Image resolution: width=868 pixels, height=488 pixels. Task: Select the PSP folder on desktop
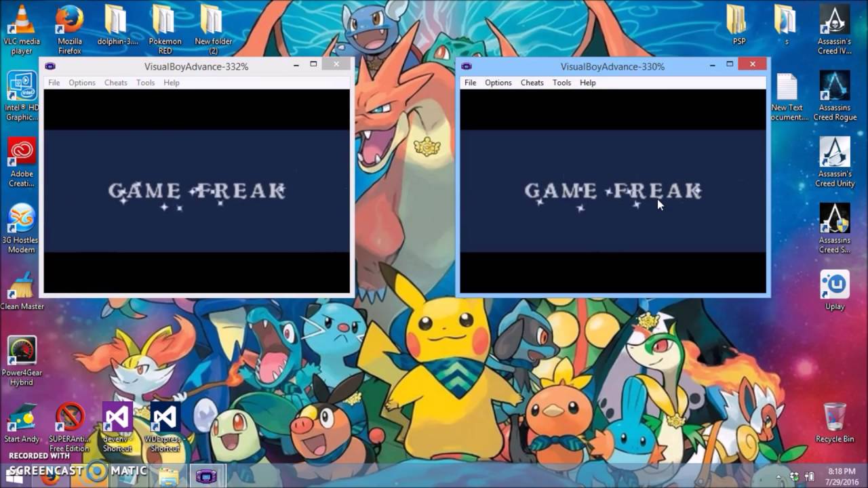click(738, 25)
